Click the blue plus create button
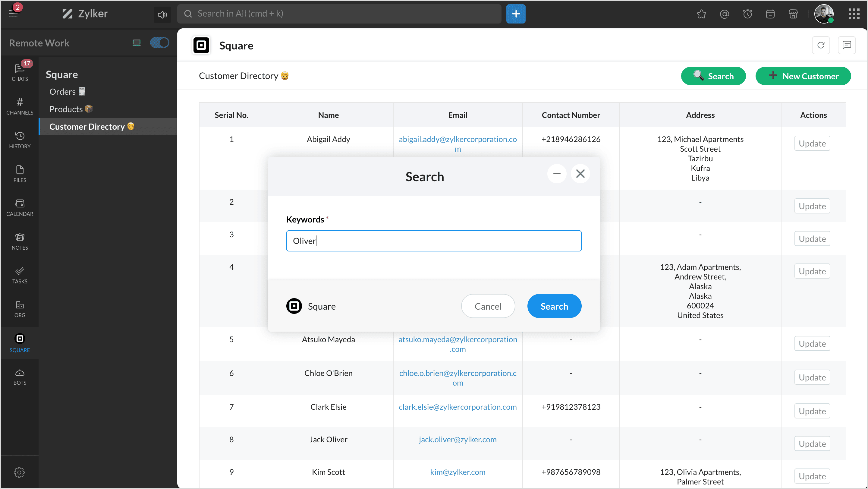The height and width of the screenshot is (489, 868). point(516,14)
